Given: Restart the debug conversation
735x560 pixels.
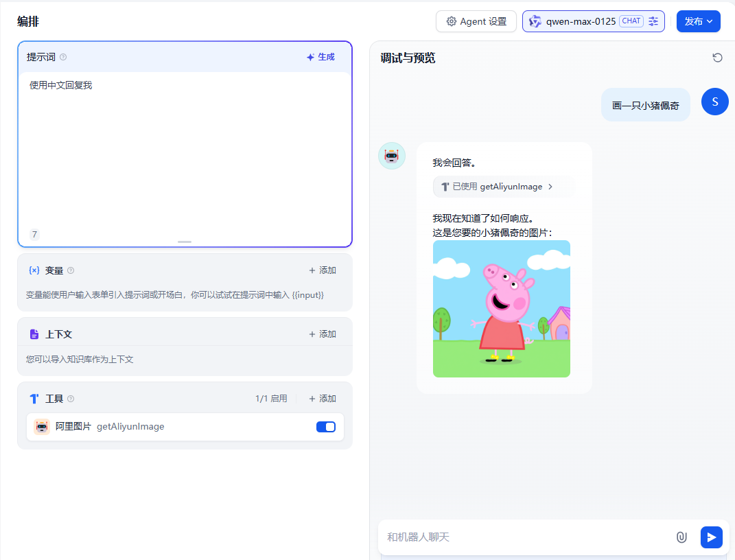Looking at the screenshot, I should (x=717, y=58).
